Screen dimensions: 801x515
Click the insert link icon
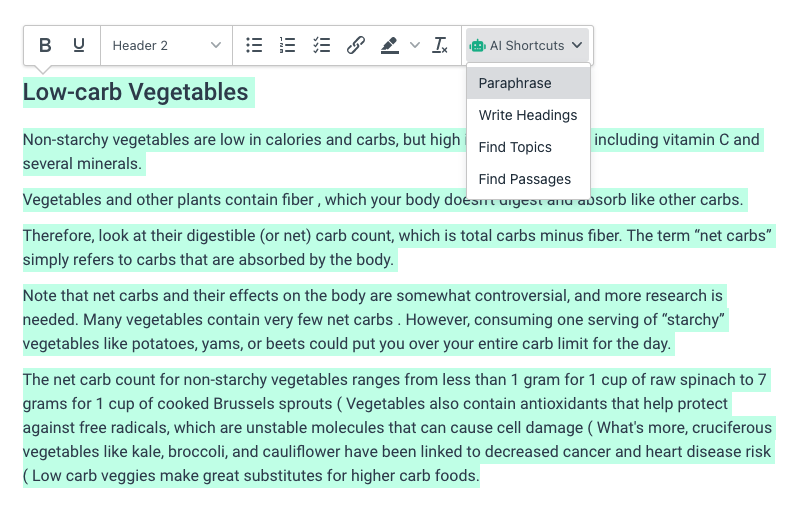point(356,45)
